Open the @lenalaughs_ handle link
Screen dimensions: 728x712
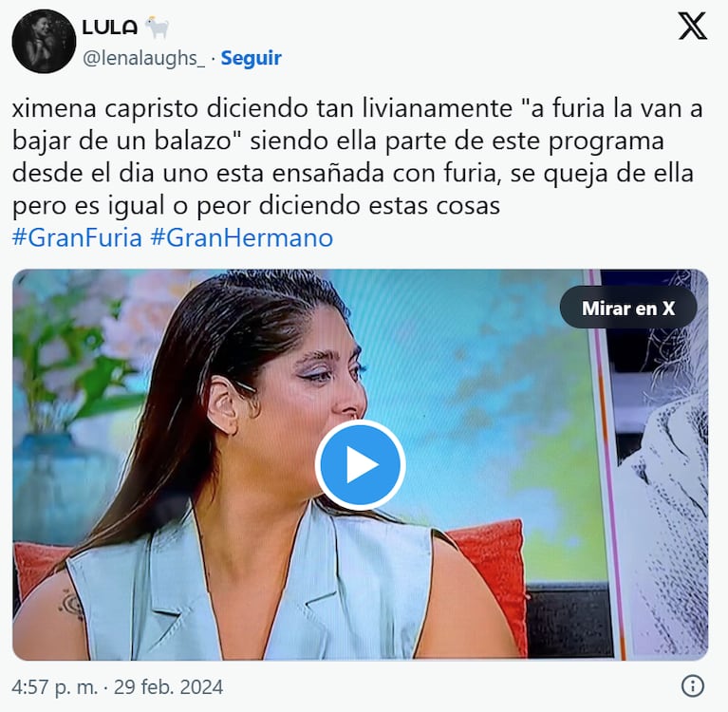[x=143, y=59]
